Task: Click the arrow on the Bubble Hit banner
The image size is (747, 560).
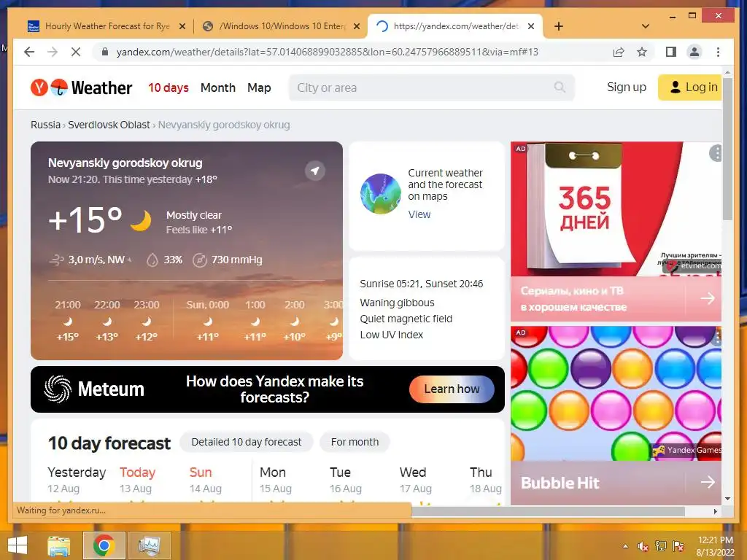Action: tap(708, 483)
